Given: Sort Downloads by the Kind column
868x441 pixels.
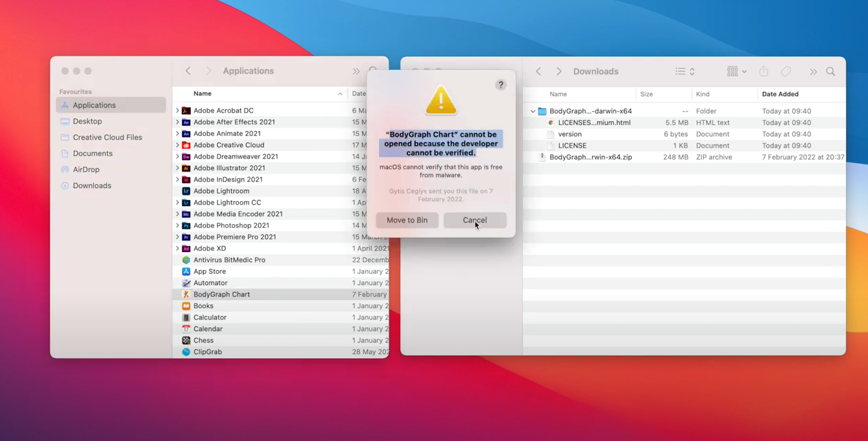Looking at the screenshot, I should coord(724,94).
